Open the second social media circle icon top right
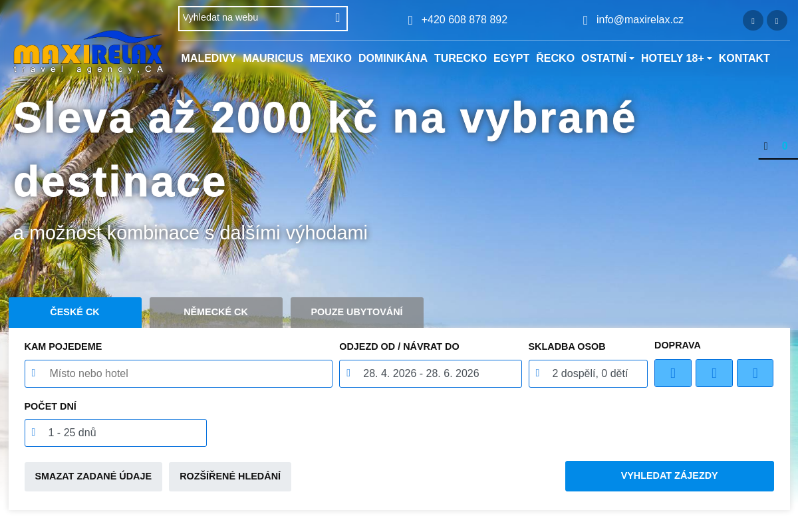798x532 pixels. (x=777, y=20)
